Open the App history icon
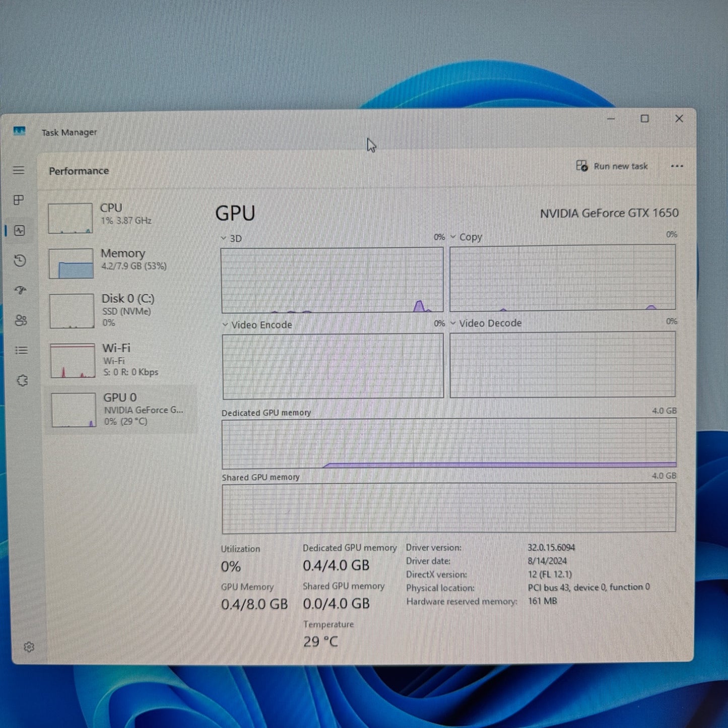The image size is (728, 728). pos(20,260)
